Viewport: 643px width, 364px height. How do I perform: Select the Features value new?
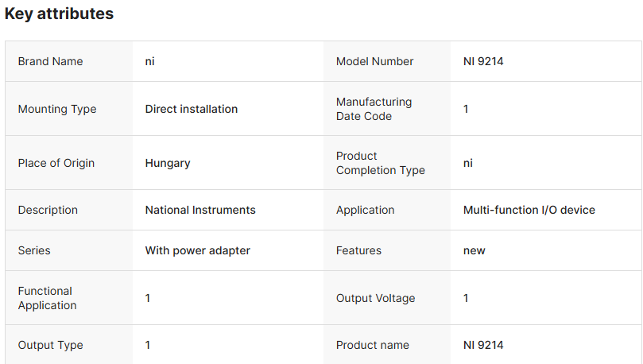pos(474,250)
